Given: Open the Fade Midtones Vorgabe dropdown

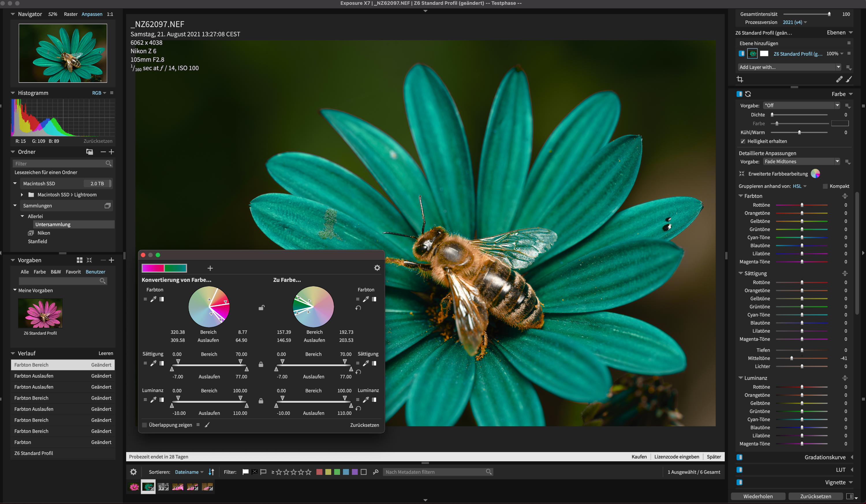Looking at the screenshot, I should pos(801,162).
